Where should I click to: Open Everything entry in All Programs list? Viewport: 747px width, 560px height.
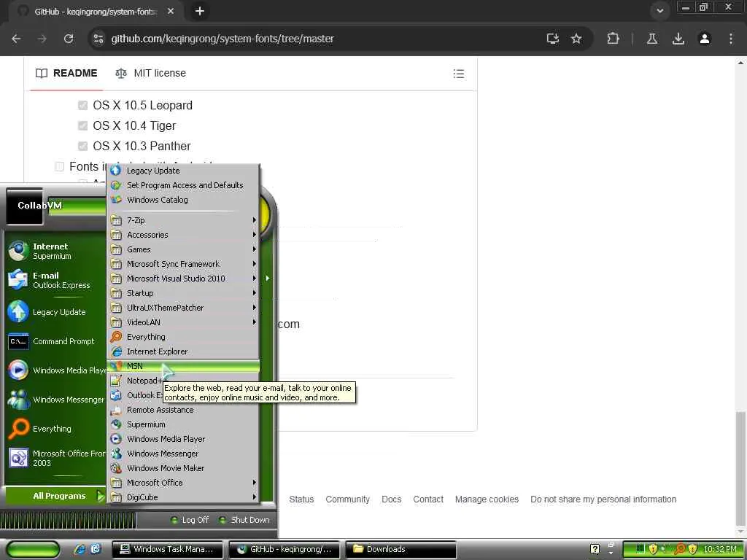pos(183,337)
